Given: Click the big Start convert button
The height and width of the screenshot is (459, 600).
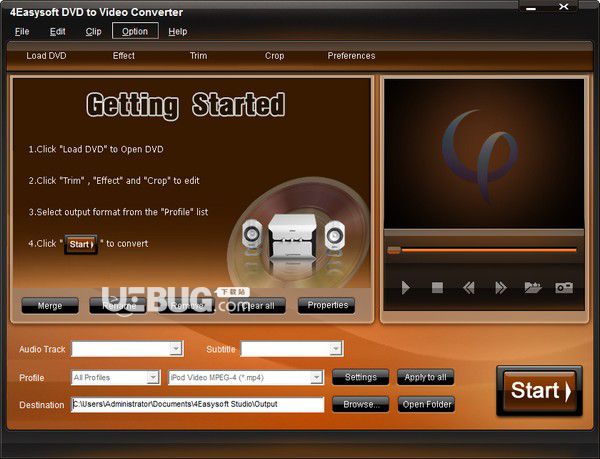Looking at the screenshot, I should point(540,391).
